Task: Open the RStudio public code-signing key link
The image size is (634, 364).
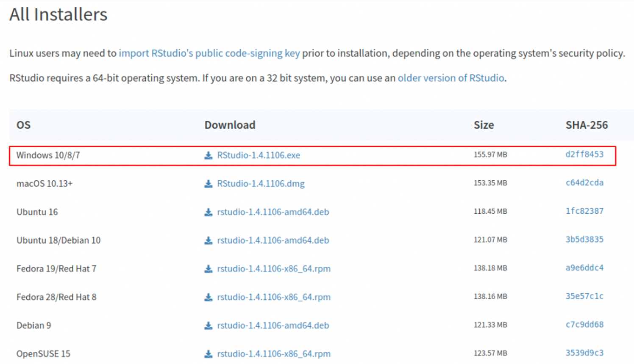Action: click(210, 53)
